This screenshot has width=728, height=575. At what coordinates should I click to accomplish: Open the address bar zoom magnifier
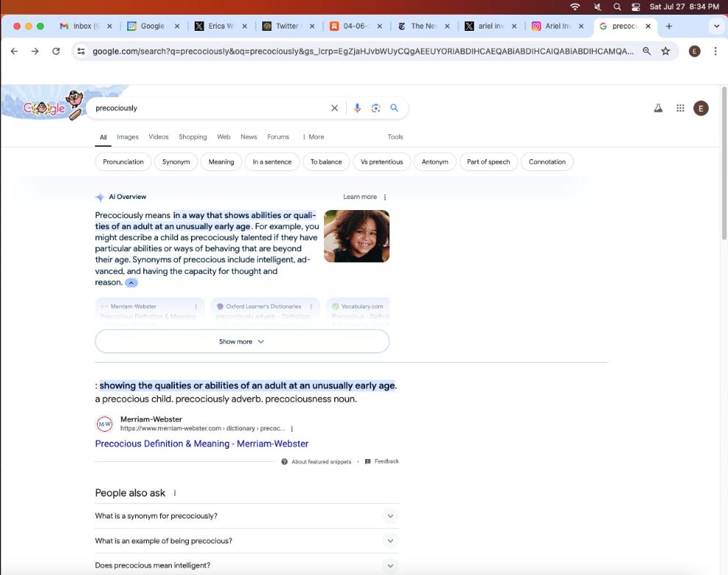pyautogui.click(x=646, y=51)
